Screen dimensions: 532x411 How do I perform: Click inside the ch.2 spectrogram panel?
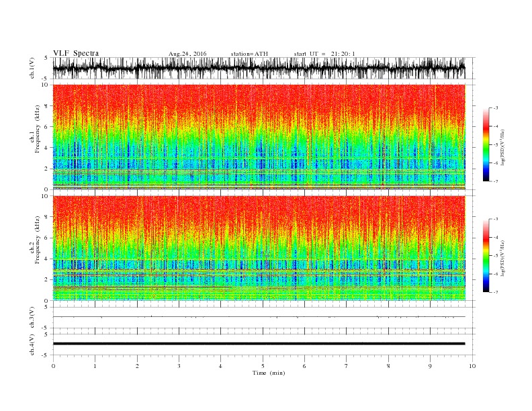pyautogui.click(x=259, y=248)
